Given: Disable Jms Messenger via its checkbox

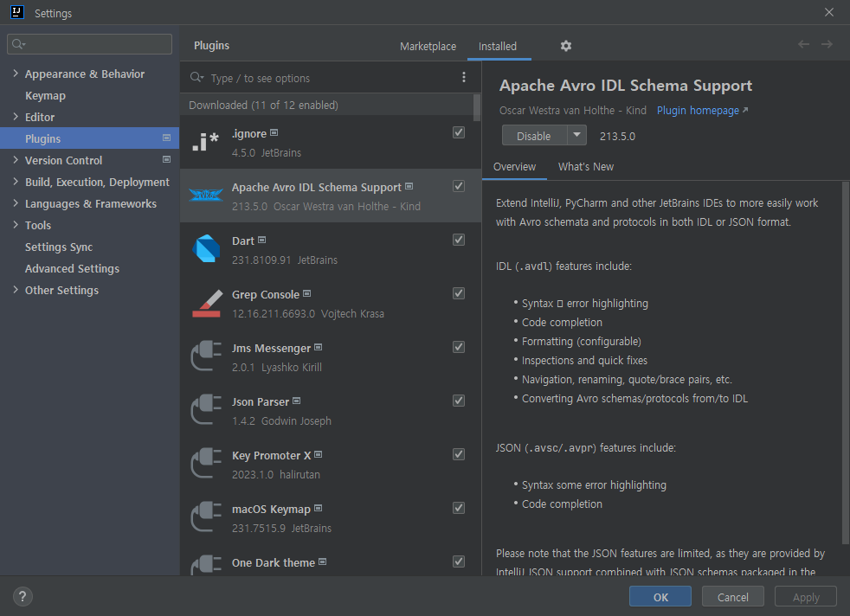Looking at the screenshot, I should (x=459, y=347).
